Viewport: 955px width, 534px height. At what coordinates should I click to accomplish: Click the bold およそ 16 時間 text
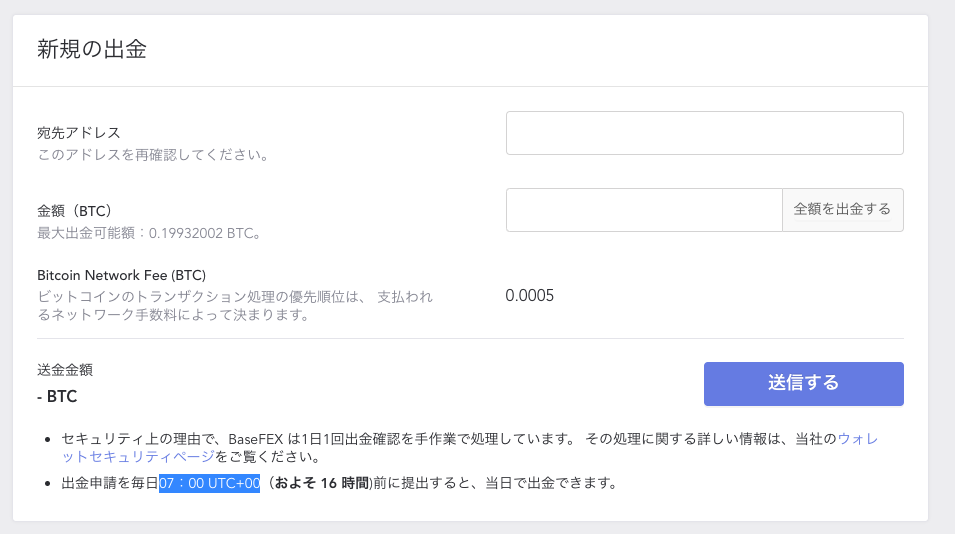(x=322, y=483)
